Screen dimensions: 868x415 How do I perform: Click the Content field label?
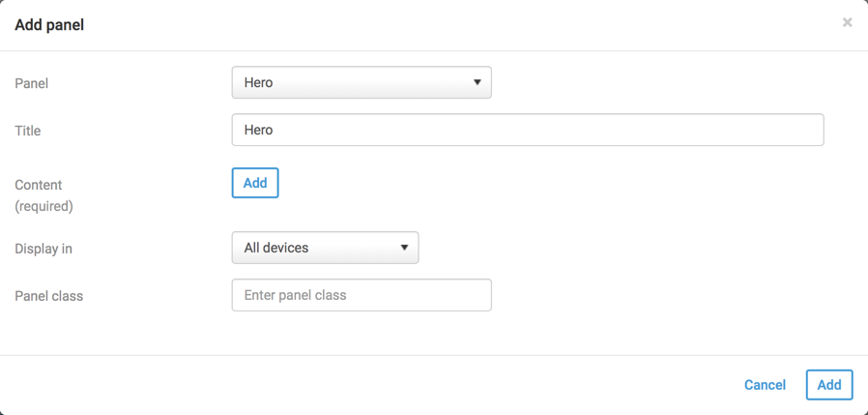click(x=39, y=185)
